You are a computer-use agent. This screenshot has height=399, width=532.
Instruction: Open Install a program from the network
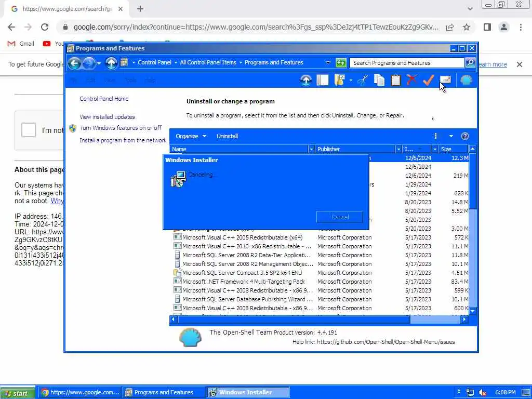123,140
